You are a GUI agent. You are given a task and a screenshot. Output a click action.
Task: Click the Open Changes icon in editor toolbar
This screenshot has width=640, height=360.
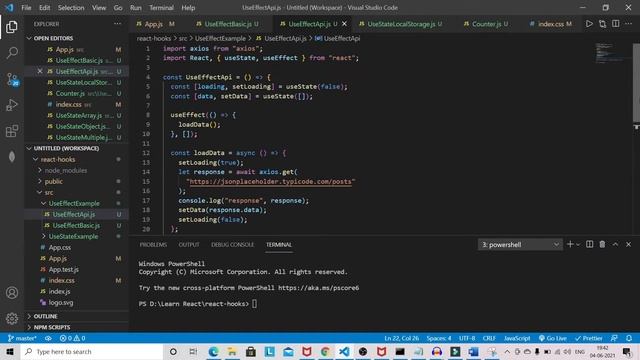602,24
